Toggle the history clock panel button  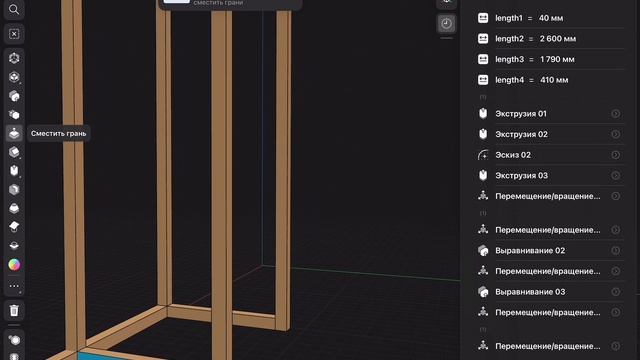[447, 24]
